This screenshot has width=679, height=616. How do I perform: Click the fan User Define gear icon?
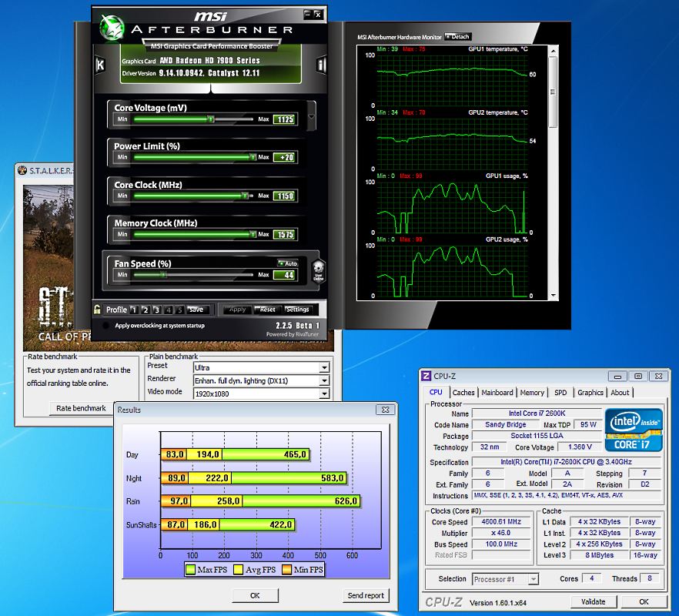click(318, 271)
